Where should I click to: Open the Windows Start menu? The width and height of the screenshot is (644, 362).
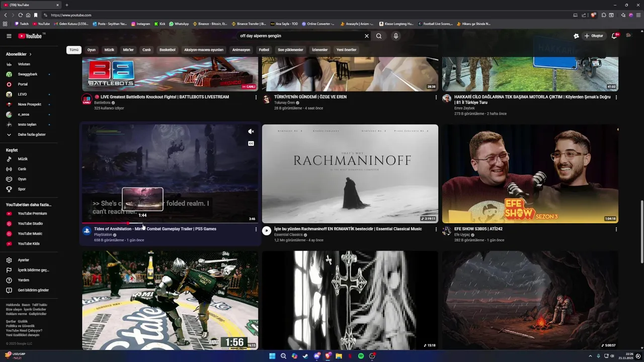[272, 356]
